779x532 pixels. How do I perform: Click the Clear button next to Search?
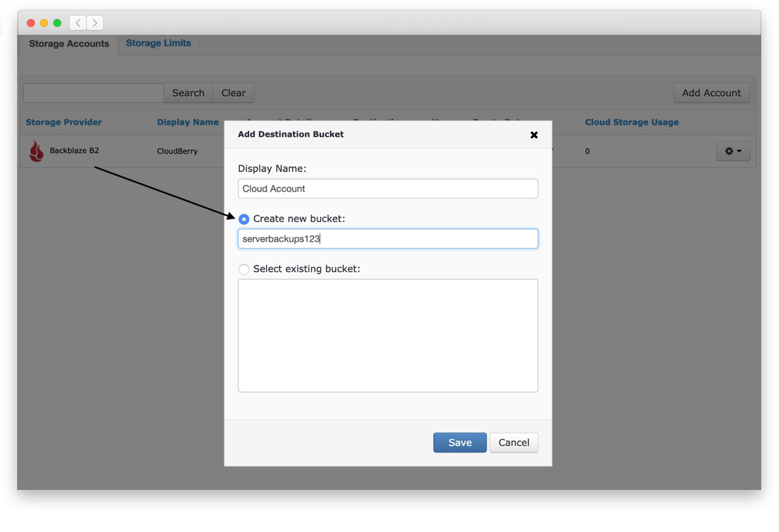coord(233,93)
